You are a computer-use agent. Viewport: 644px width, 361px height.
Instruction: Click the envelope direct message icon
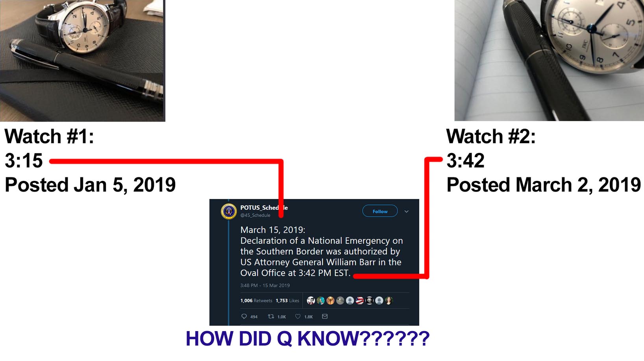pos(325,316)
